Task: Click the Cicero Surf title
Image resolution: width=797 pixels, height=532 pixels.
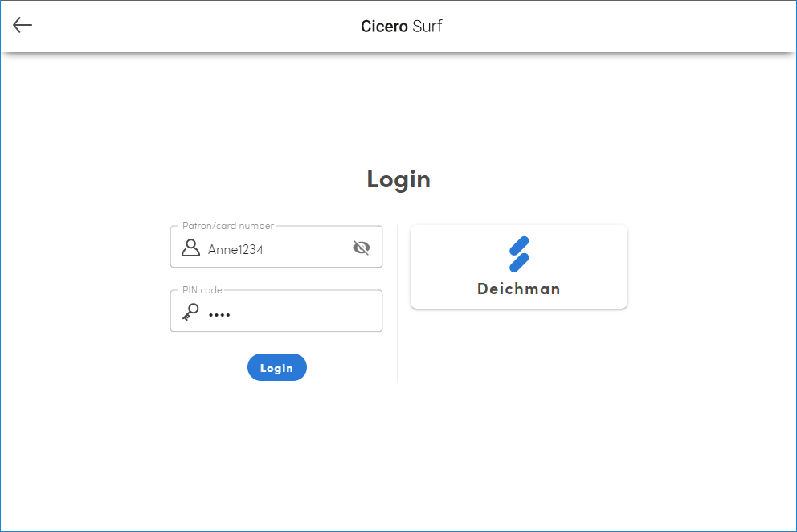Action: coord(402,26)
